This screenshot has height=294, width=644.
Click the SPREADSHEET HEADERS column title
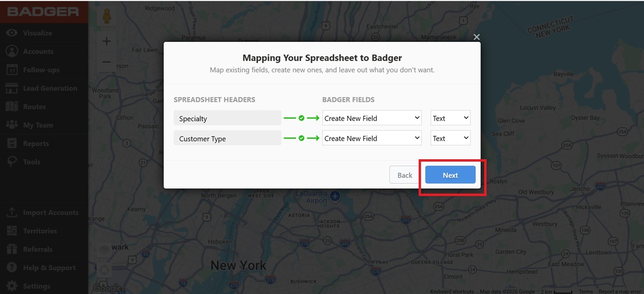215,99
